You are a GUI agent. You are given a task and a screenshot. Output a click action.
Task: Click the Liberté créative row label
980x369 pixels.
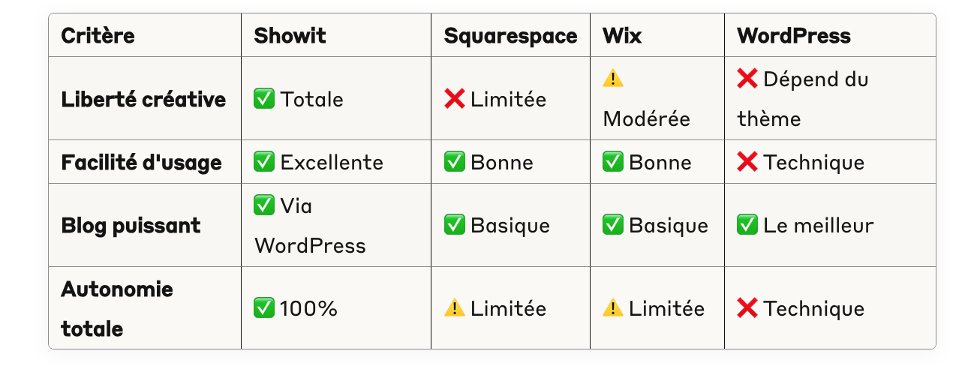143,99
